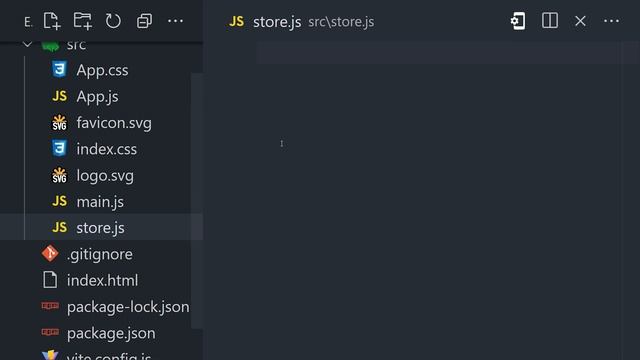Create a new file in Explorer

tap(52, 21)
